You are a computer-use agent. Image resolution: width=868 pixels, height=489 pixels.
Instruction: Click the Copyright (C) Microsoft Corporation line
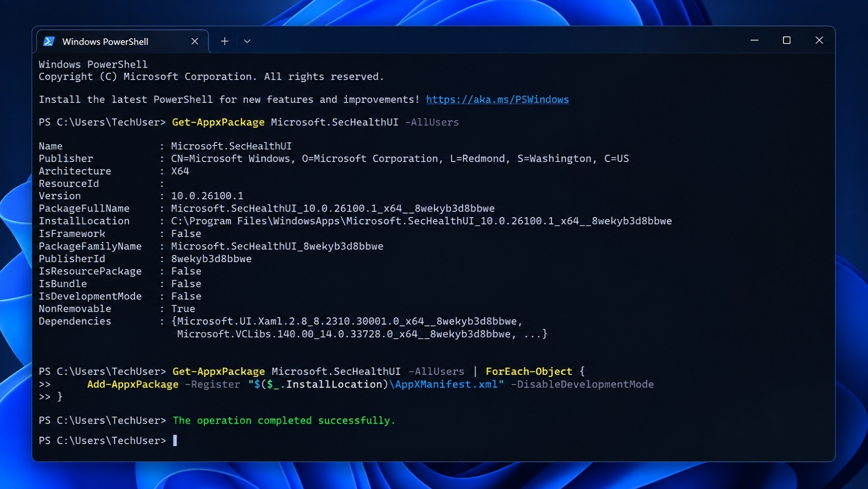211,76
